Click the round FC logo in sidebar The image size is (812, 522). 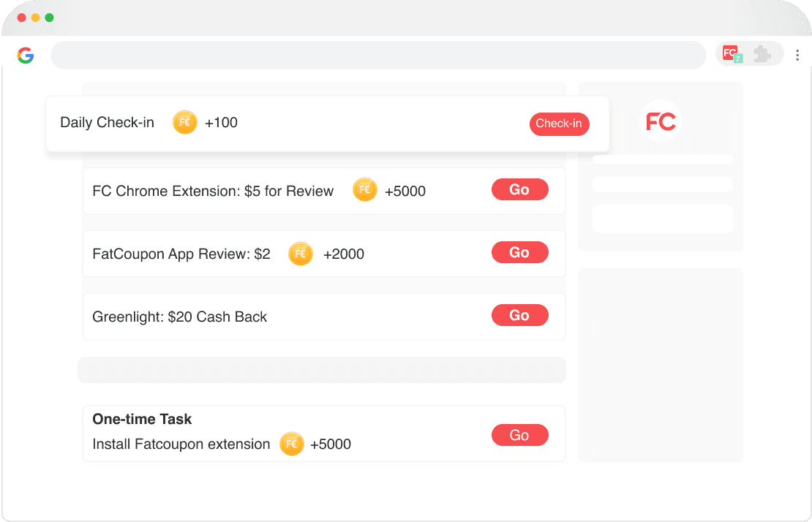(661, 121)
